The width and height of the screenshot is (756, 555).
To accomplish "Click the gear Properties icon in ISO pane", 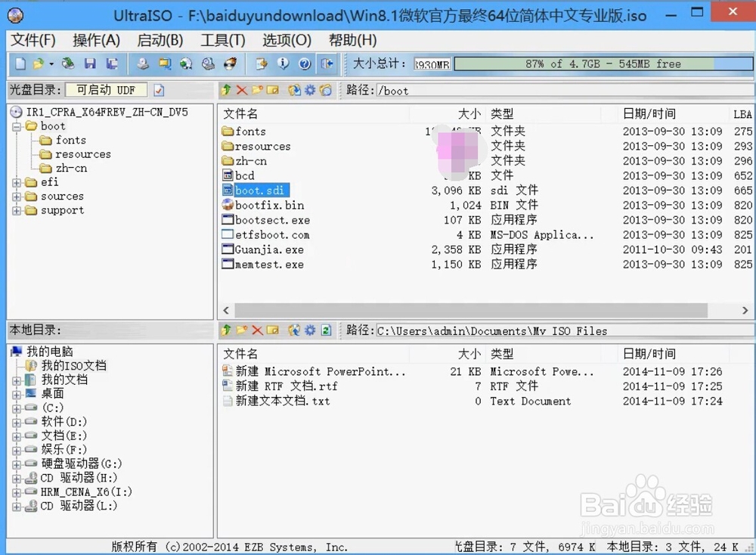I will pyautogui.click(x=310, y=90).
